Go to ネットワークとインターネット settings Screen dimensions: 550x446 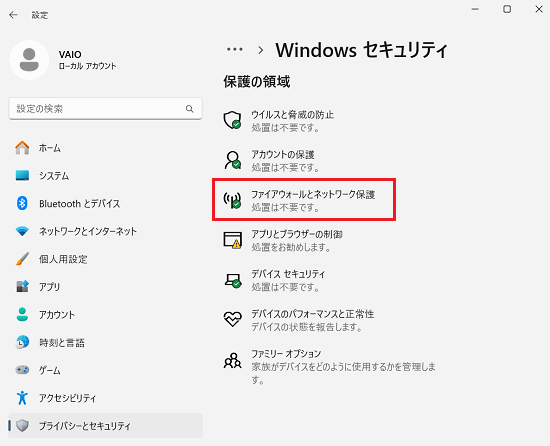105,231
